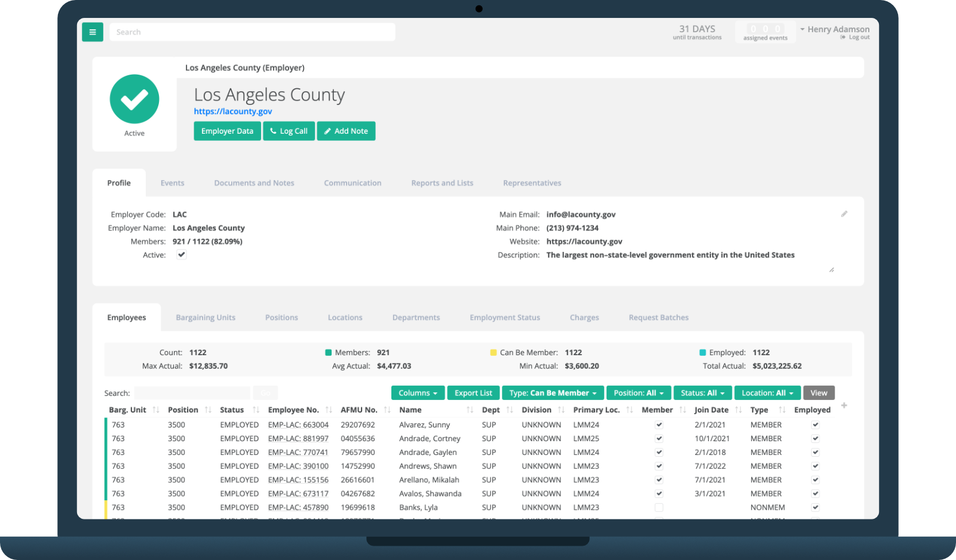
Task: Toggle Employed checkbox for Avalos, Shawanda
Action: [816, 494]
